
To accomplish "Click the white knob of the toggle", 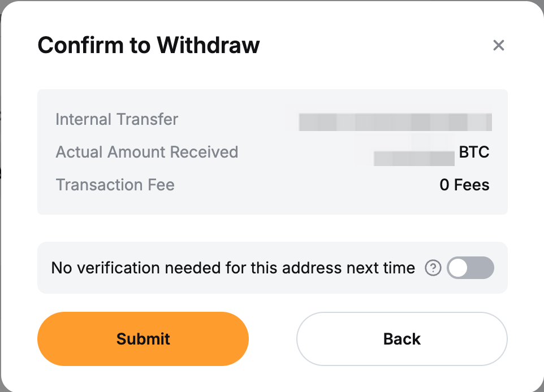I will pos(458,268).
